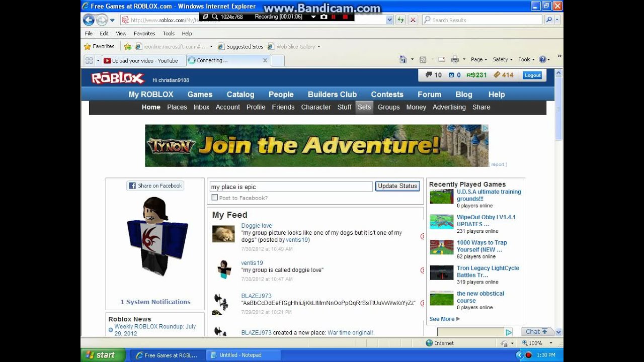Viewport: 644px width, 362px height.
Task: Open the View menu
Action: click(x=121, y=33)
